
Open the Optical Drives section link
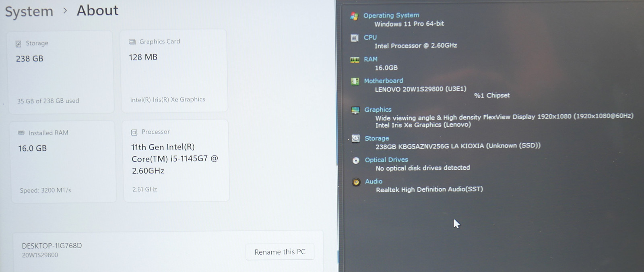point(386,160)
